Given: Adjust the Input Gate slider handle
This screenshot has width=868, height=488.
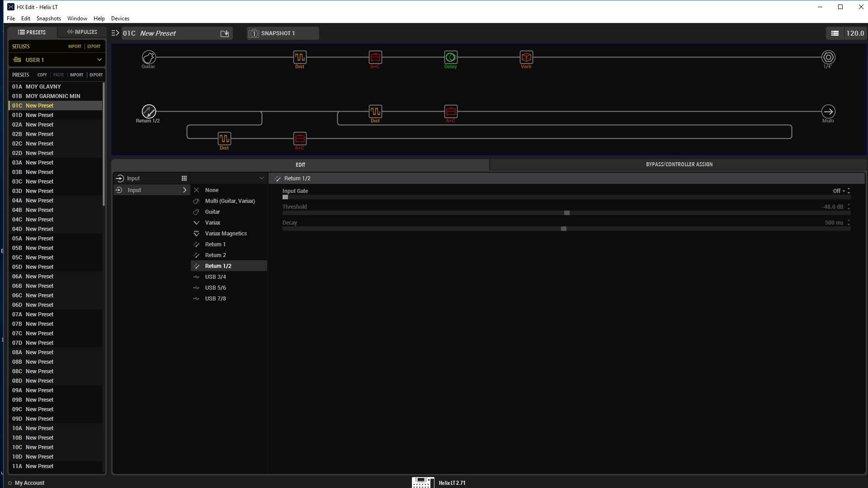Looking at the screenshot, I should coord(285,197).
